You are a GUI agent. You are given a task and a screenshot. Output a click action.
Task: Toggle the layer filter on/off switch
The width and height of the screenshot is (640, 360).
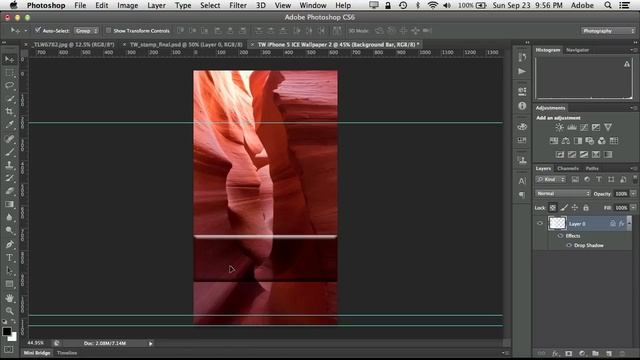[635, 179]
